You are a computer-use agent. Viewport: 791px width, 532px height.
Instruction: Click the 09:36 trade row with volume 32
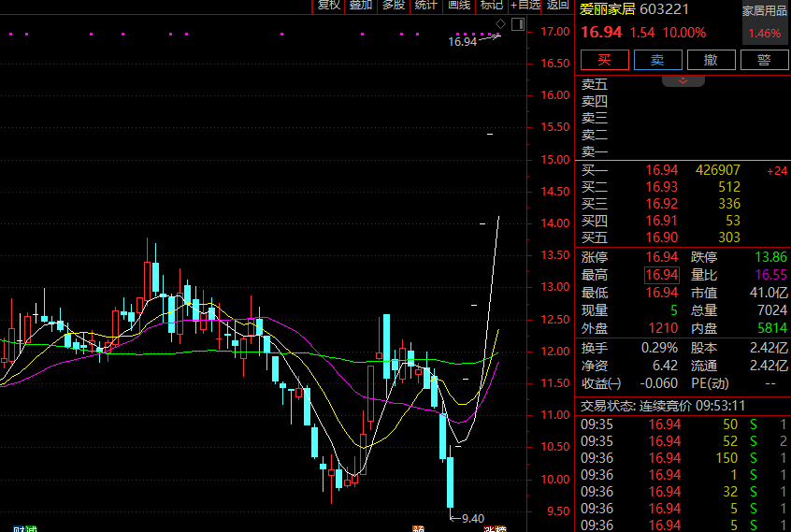[683, 492]
